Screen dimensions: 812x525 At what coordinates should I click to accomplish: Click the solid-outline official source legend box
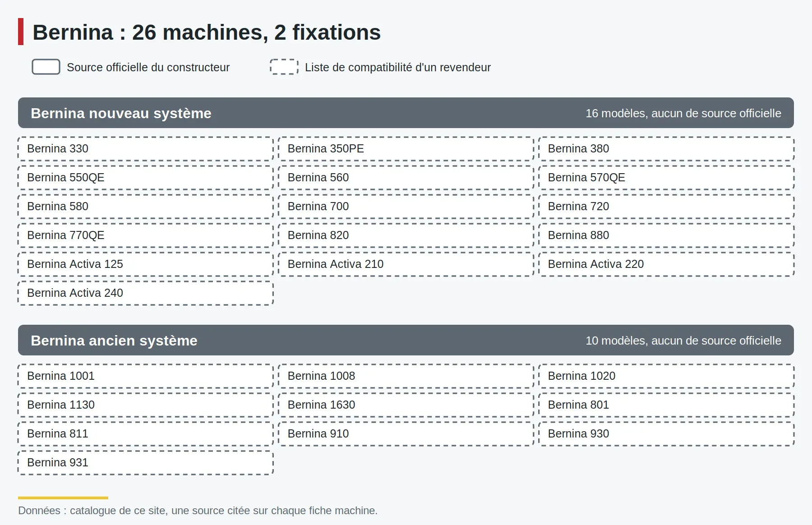46,67
